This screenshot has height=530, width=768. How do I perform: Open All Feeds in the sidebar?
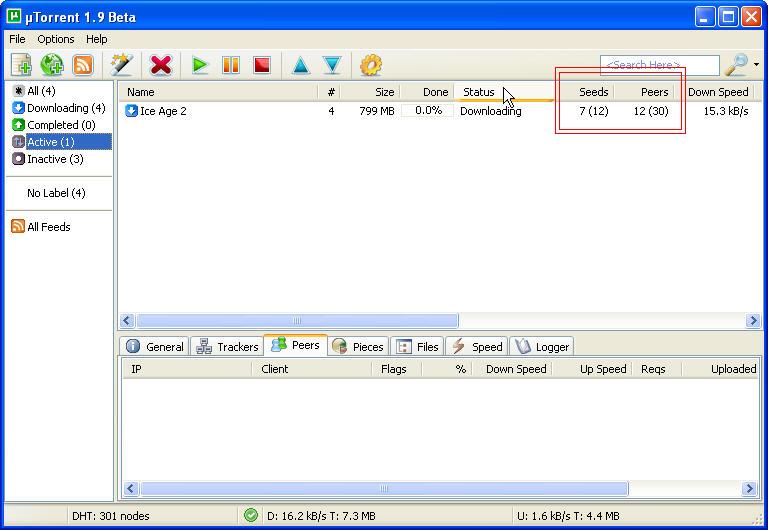pos(49,227)
